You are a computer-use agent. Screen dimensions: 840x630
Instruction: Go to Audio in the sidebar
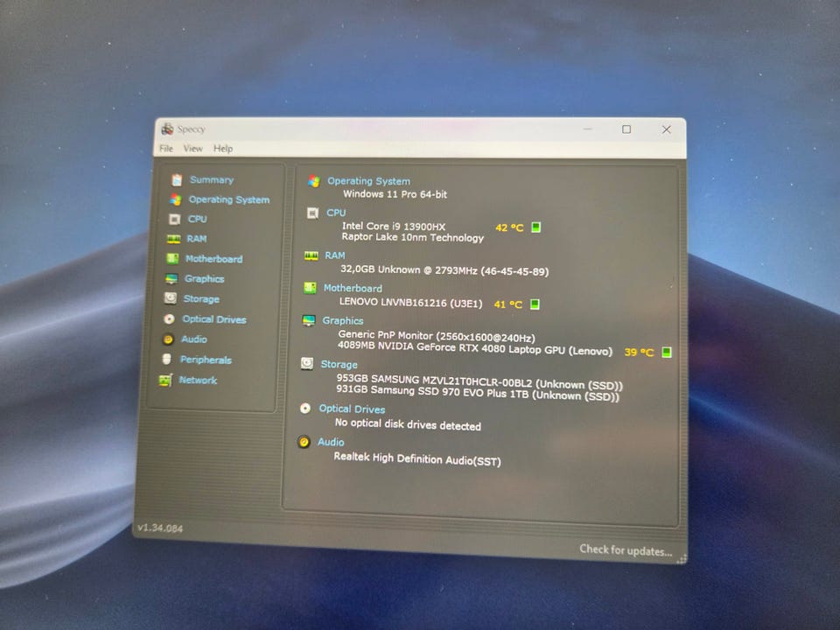click(194, 339)
